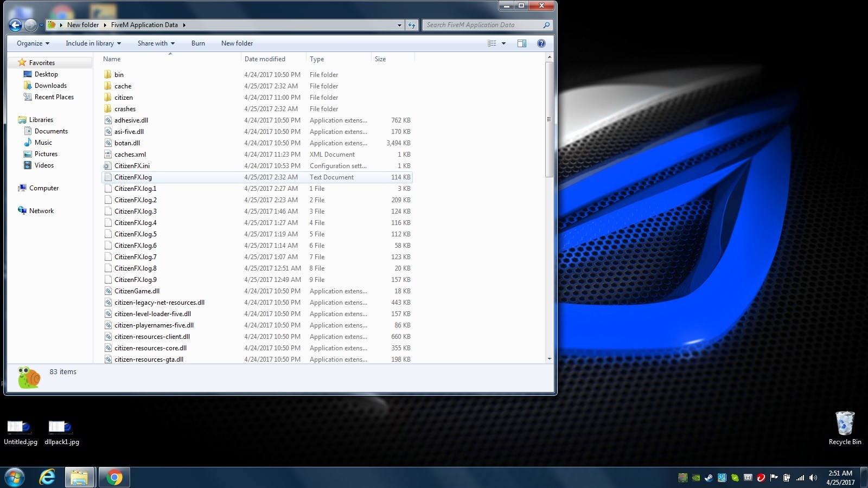Select Favorites in navigation pane
The height and width of the screenshot is (488, 868).
click(42, 63)
